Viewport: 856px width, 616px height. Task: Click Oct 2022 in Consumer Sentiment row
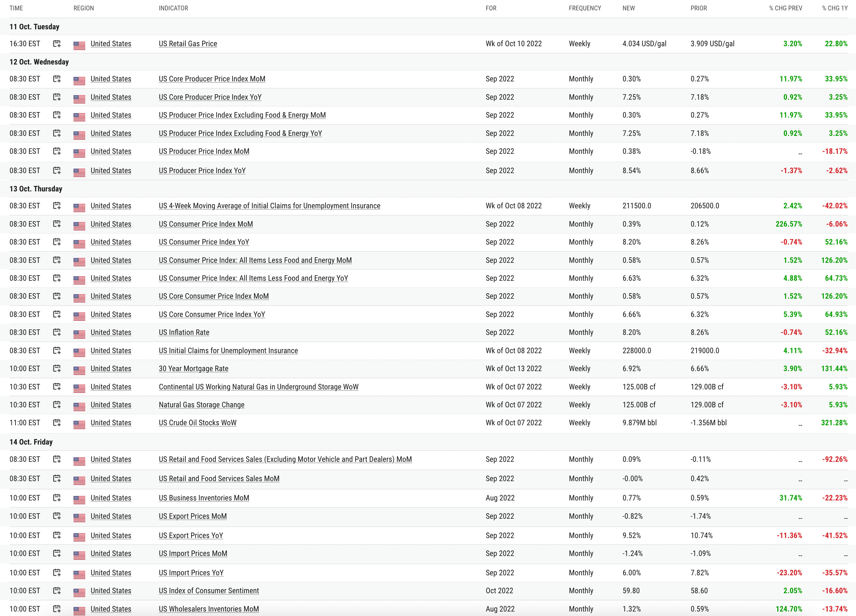point(499,591)
